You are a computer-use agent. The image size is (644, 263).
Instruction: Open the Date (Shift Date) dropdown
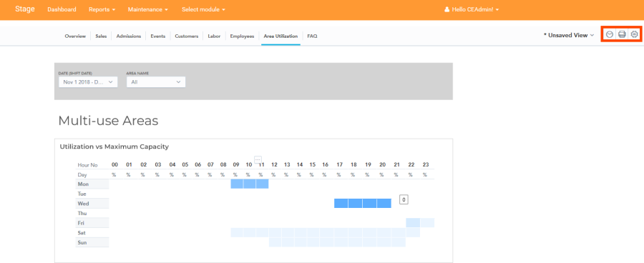pyautogui.click(x=88, y=82)
